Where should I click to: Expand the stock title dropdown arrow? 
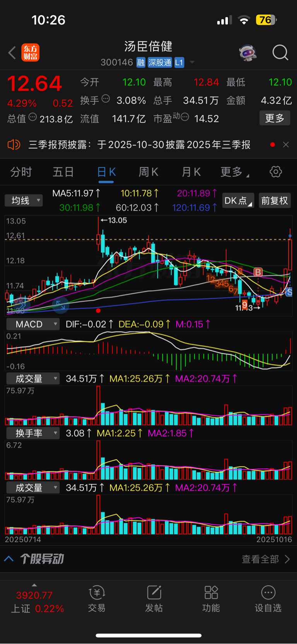point(192,62)
